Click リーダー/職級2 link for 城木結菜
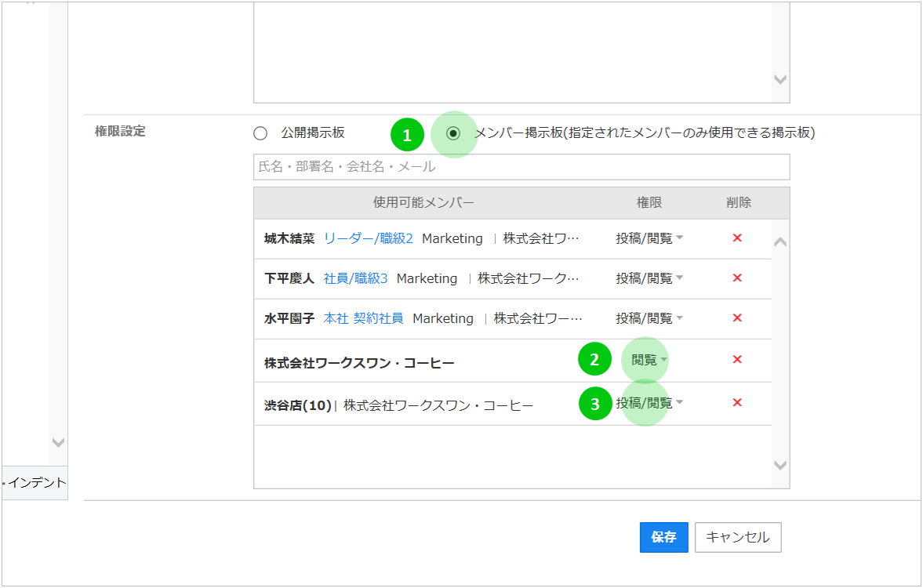 click(368, 238)
